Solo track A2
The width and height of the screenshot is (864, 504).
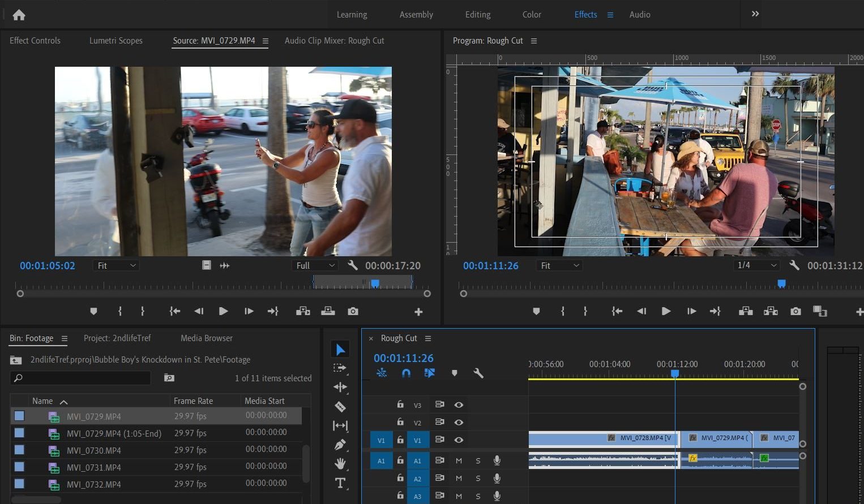[x=478, y=479]
